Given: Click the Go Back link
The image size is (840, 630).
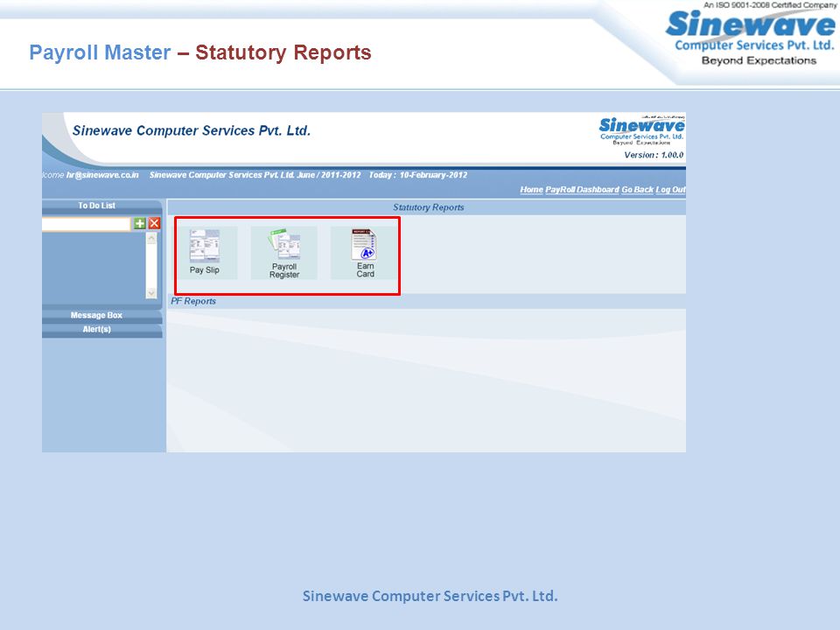Looking at the screenshot, I should (638, 190).
